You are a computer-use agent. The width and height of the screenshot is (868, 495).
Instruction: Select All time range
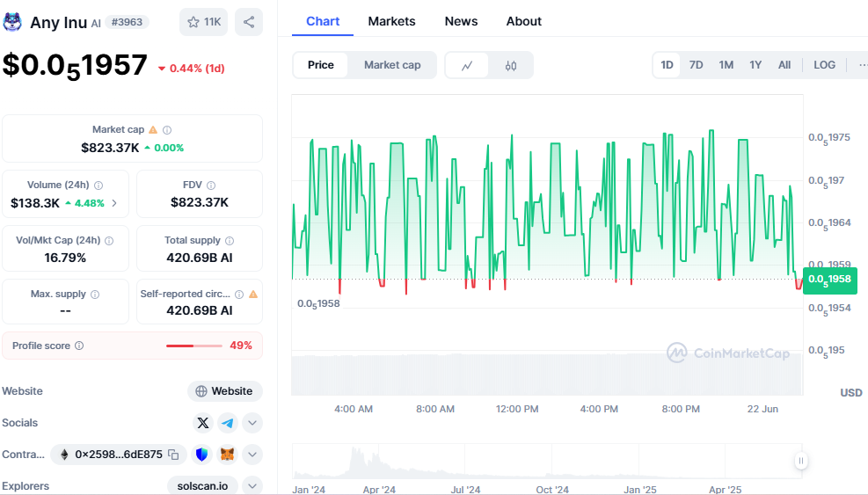tap(784, 65)
